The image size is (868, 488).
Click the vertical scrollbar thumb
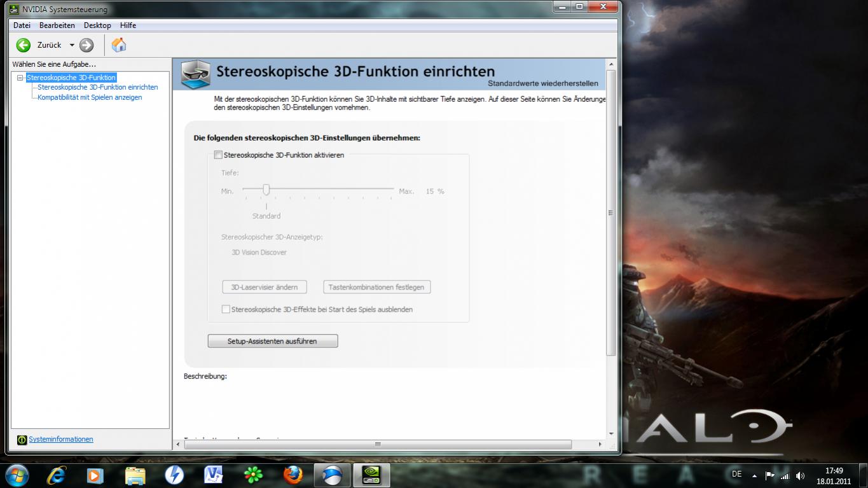(x=611, y=213)
